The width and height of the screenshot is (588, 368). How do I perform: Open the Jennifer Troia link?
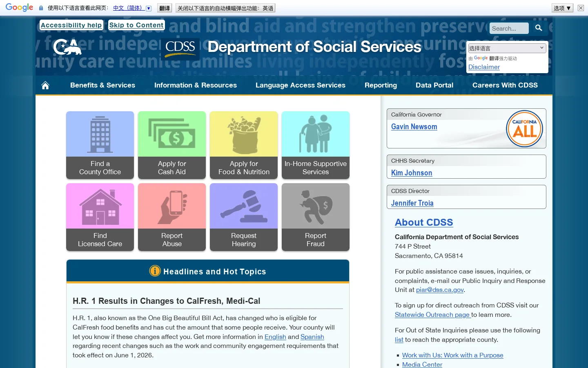pyautogui.click(x=412, y=203)
